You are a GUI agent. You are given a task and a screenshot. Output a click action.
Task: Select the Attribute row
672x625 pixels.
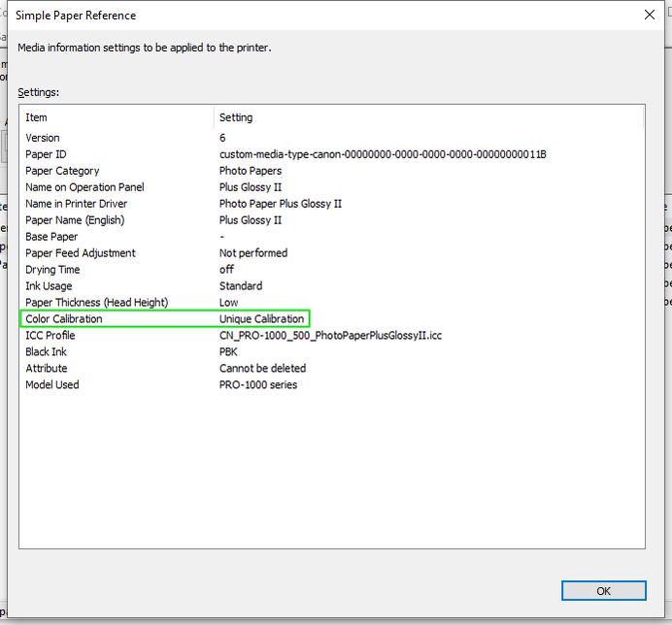coord(332,369)
